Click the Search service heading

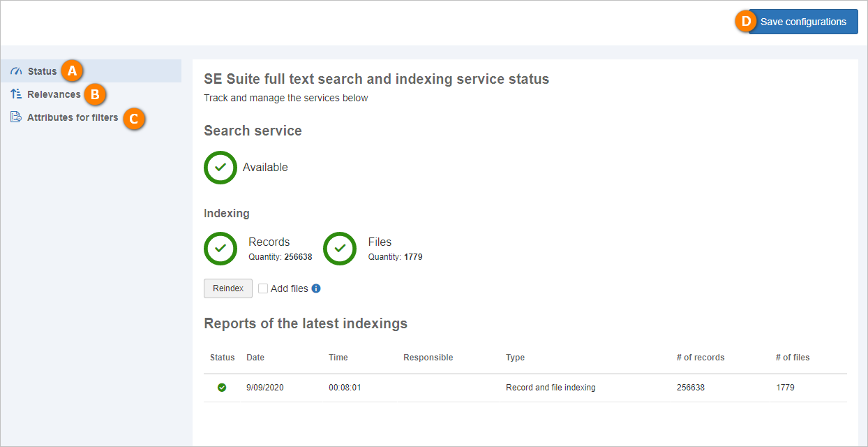click(253, 131)
